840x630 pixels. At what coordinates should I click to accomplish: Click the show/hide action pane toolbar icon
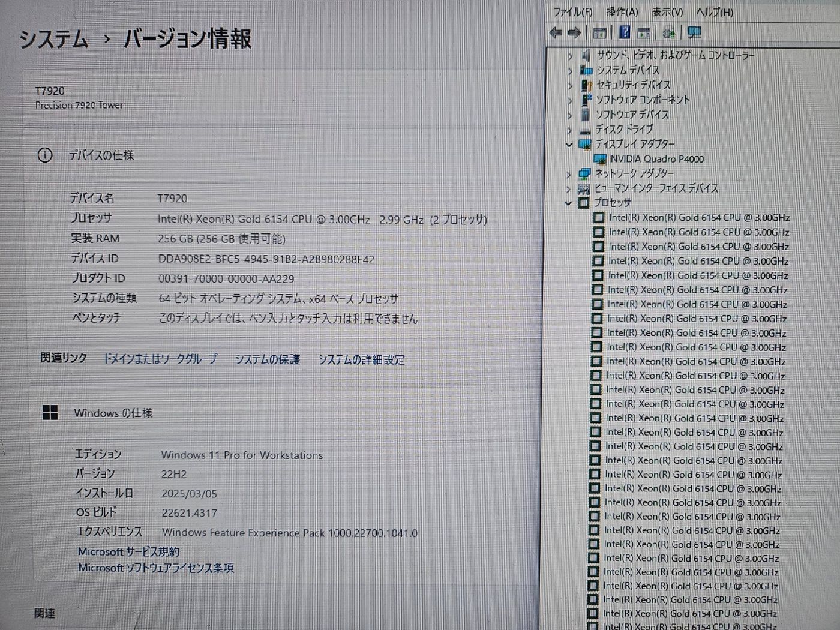[x=644, y=33]
